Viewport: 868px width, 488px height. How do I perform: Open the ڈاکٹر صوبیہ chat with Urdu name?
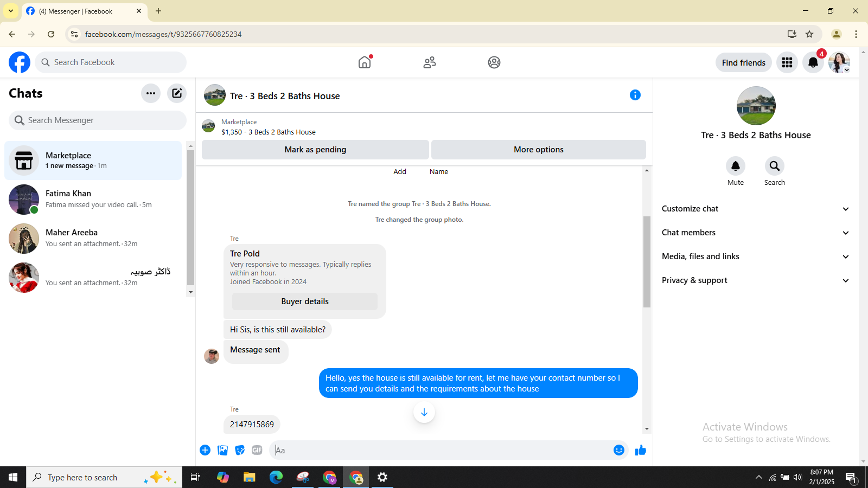[93, 278]
